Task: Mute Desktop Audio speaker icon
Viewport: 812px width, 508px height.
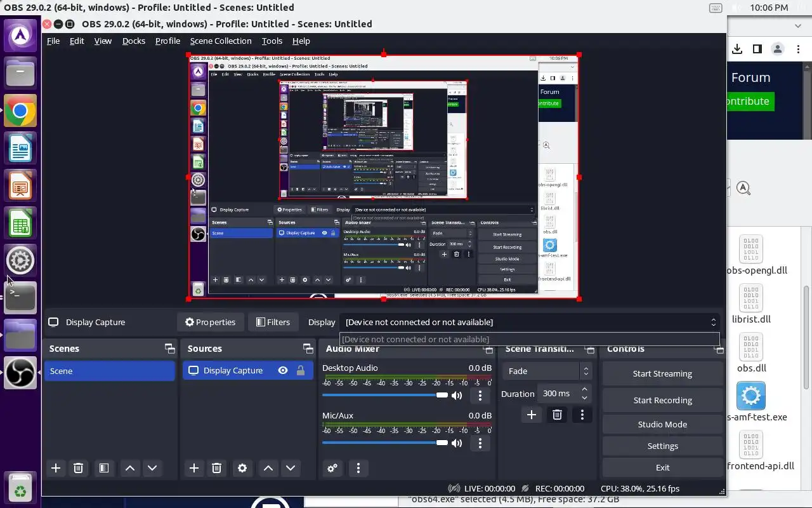Action: (457, 396)
